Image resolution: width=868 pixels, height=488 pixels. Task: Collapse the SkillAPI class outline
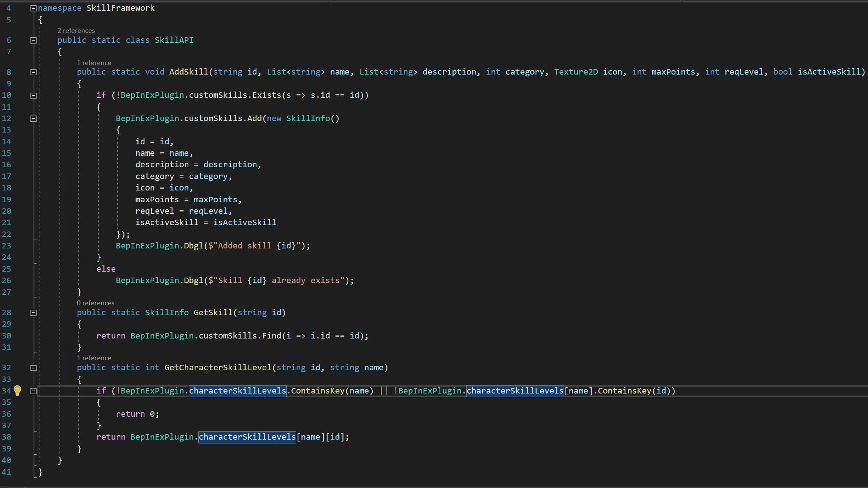point(33,40)
